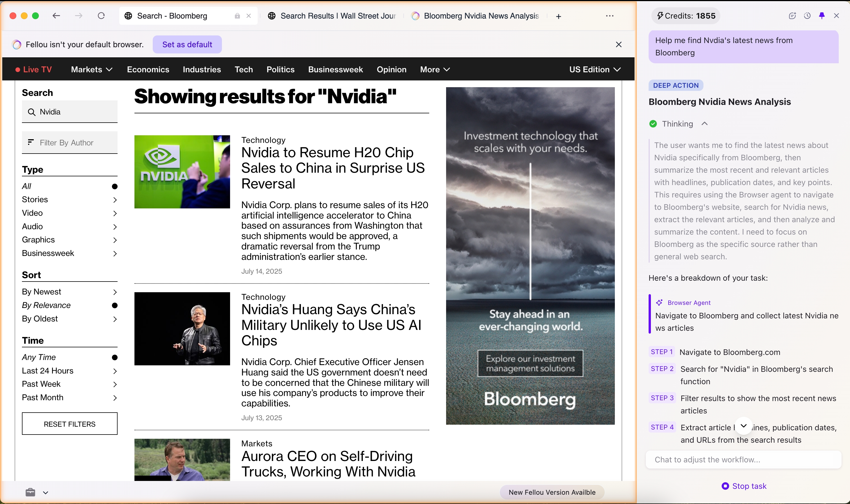Limit results to Past Month

pos(70,397)
